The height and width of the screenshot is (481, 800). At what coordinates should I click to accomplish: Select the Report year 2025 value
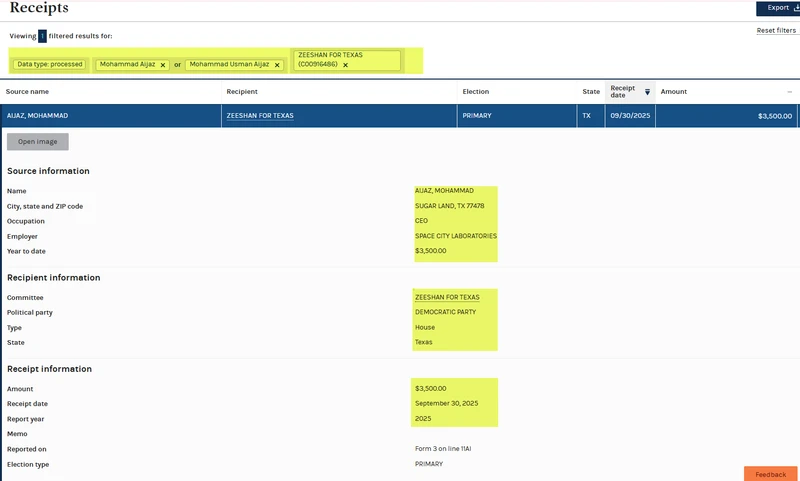(x=423, y=419)
